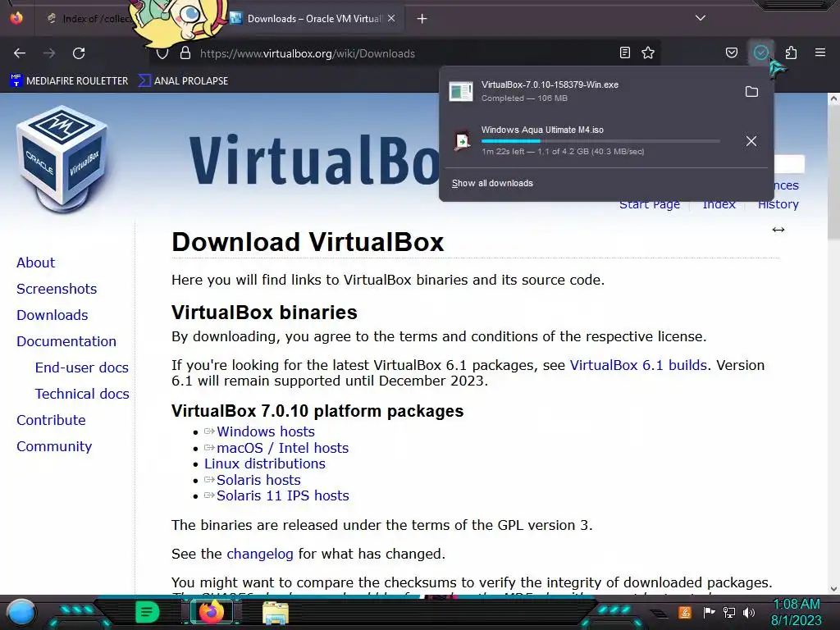Open the network tray icon
Image resolution: width=840 pixels, height=630 pixels.
click(x=729, y=612)
